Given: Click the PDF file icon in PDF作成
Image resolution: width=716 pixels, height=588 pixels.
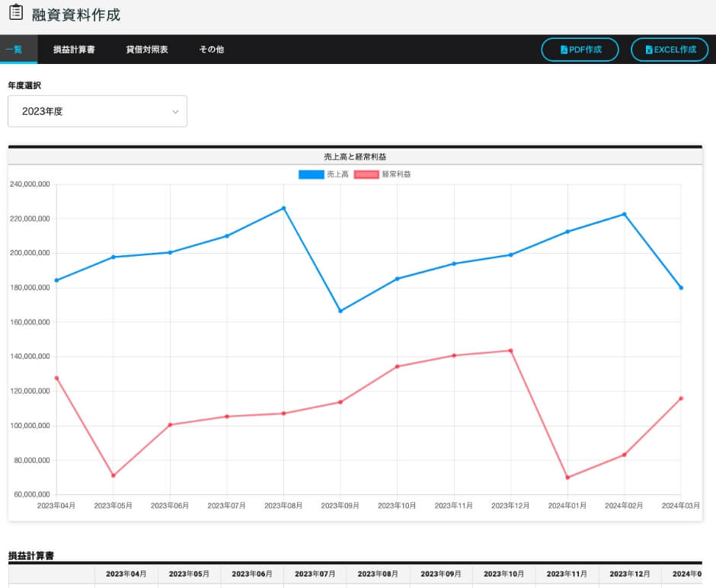Looking at the screenshot, I should (x=564, y=50).
